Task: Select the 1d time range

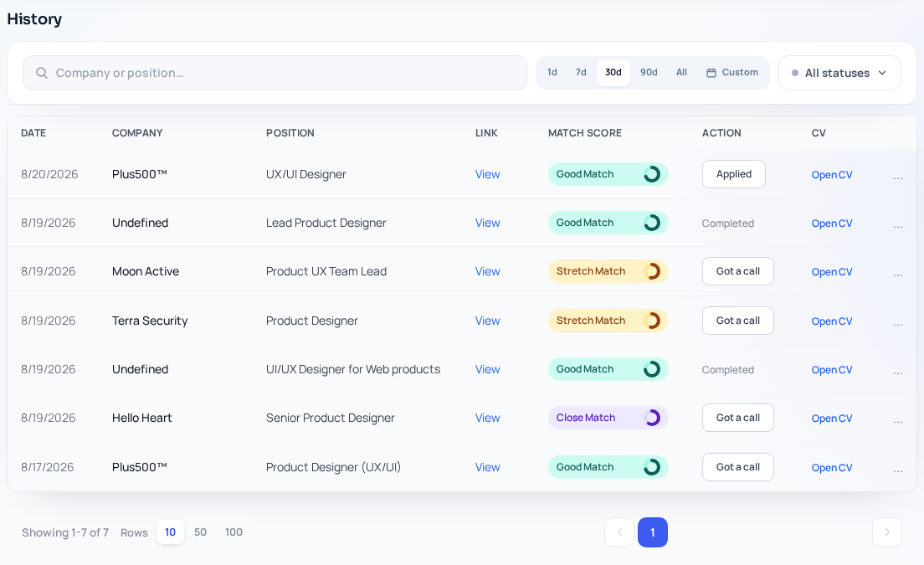Action: 552,73
